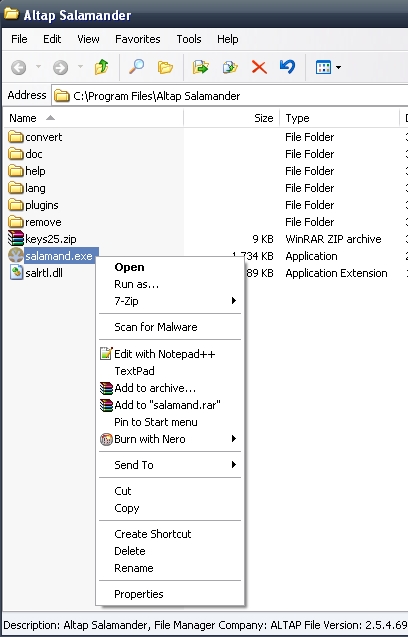Viewport: 408px width, 637px height.
Task: Click the folder icon in the Address bar
Action: click(x=62, y=96)
